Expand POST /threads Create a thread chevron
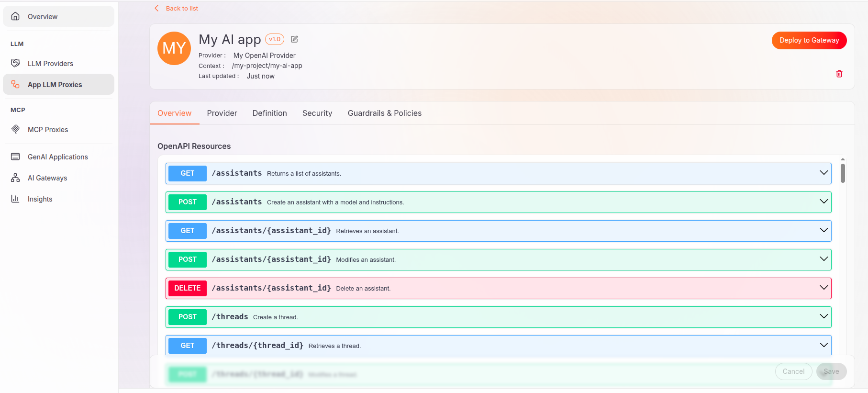Screen dimensions: 868x393 (x=823, y=316)
